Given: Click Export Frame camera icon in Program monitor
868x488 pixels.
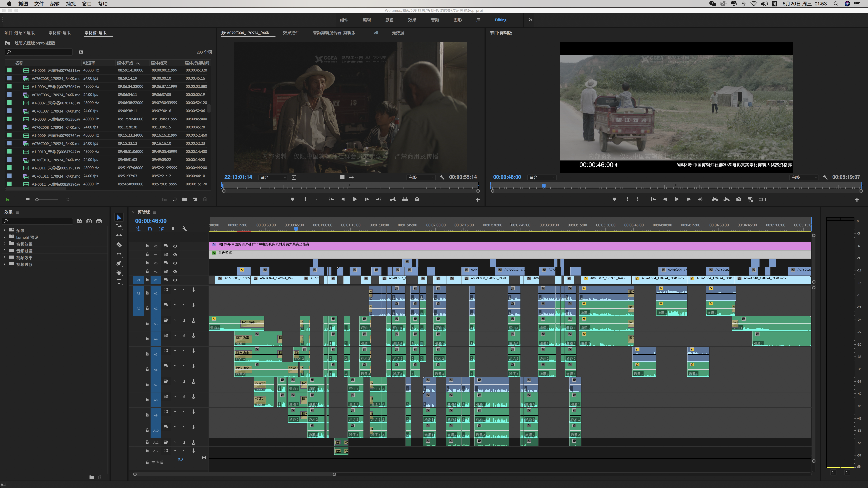Looking at the screenshot, I should coord(739,199).
